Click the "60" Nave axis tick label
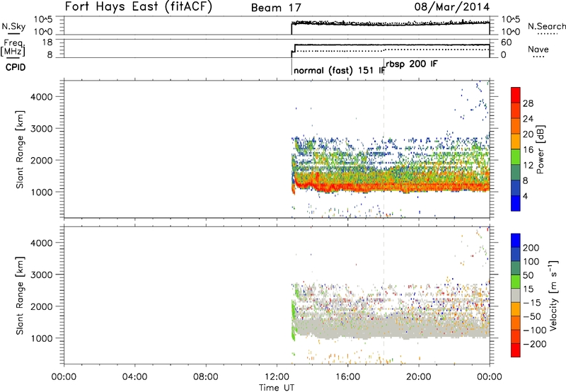Image resolution: width=566 pixels, height=392 pixels. [x=506, y=42]
